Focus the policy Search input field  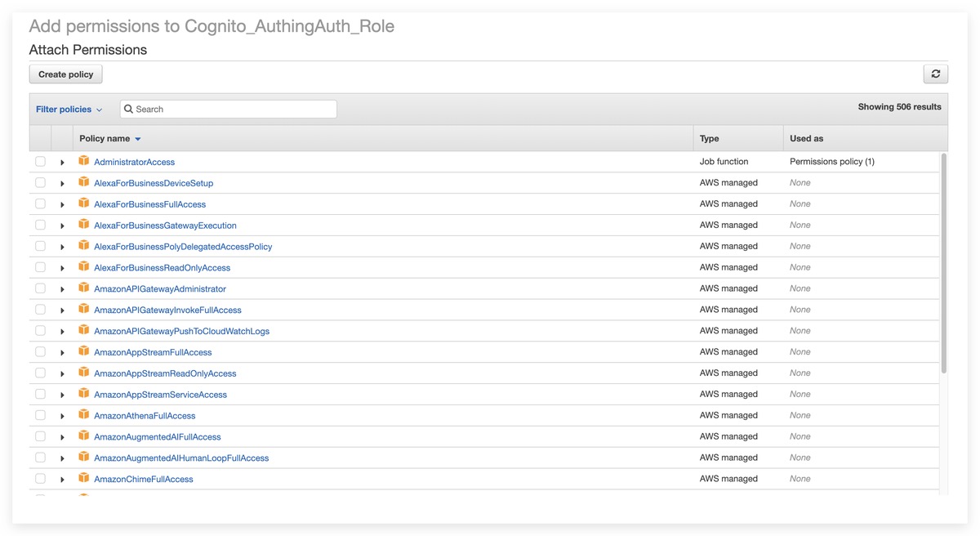pyautogui.click(x=234, y=109)
